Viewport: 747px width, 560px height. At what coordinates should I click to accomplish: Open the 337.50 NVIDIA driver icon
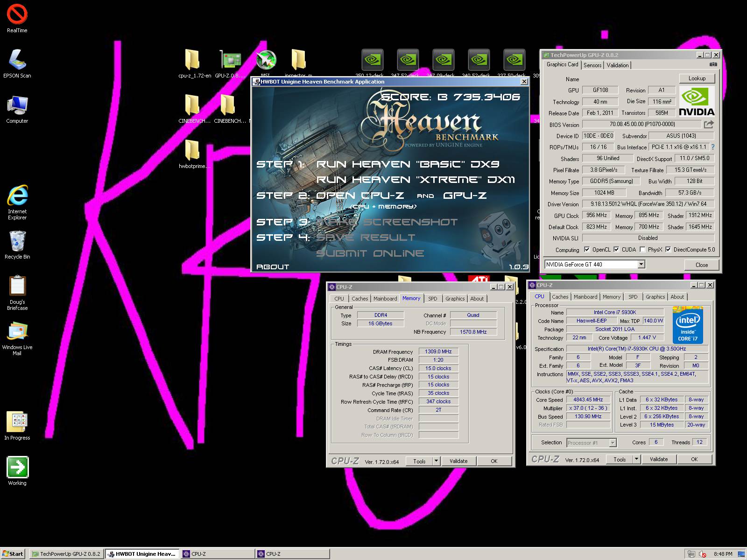tap(514, 60)
